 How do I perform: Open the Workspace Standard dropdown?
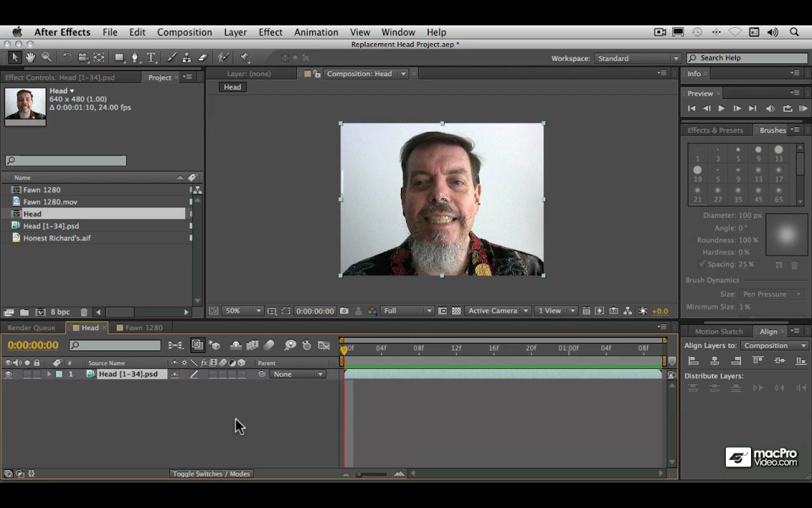(638, 58)
